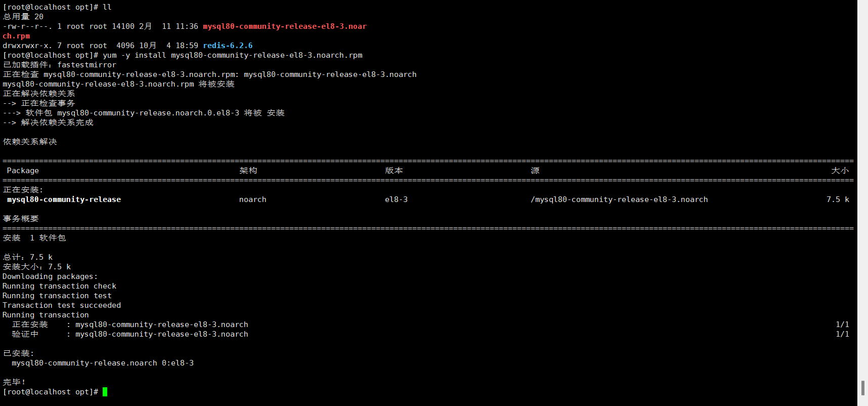This screenshot has width=868, height=406.
Task: Click the red mysql80-community-release-el8-3.noar filename
Action: (285, 26)
